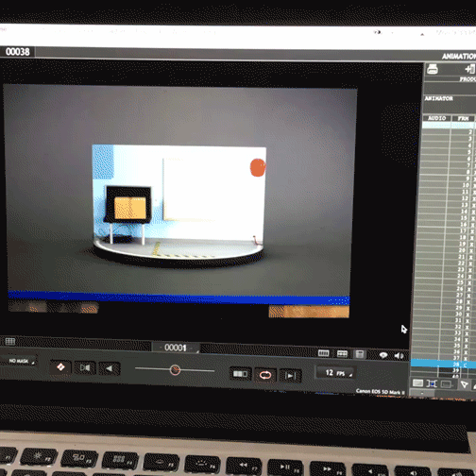
Task: Click the play-to-end arrow button
Action: pos(290,376)
